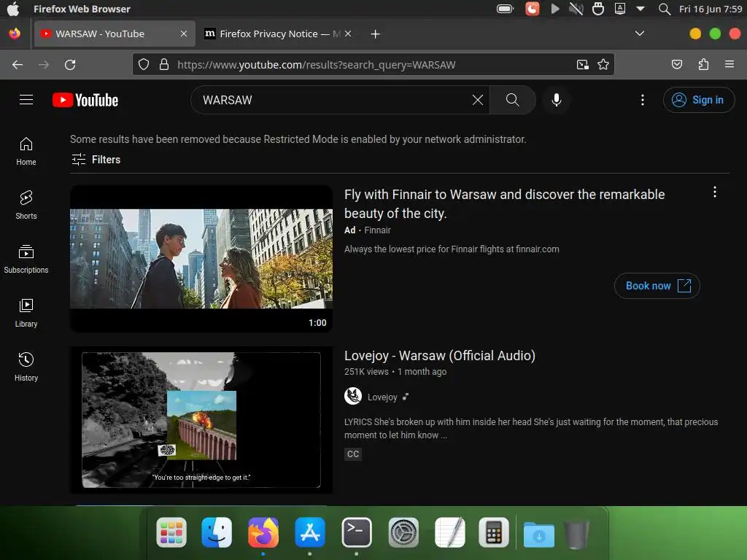Click the Finnair advertiser name
Viewport: 747px width, 560px height.
click(x=377, y=230)
